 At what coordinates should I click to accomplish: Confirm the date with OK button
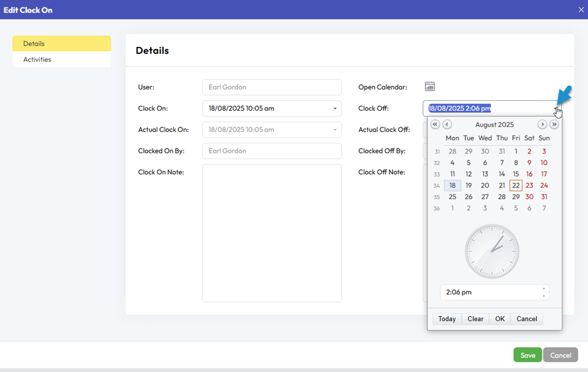500,319
